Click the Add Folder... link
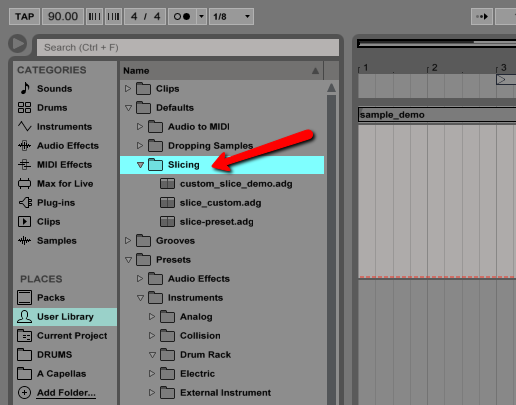Viewport: 516px width, 405px height. click(66, 393)
